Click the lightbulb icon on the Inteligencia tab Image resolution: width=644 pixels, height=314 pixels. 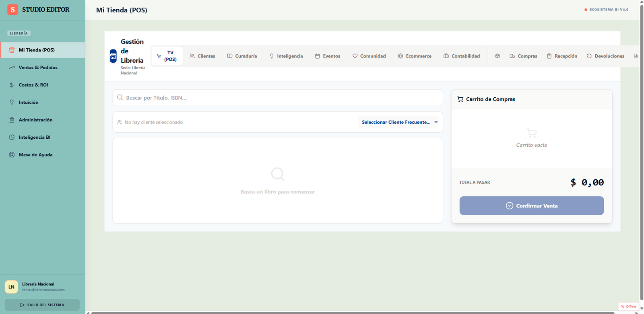tap(272, 56)
